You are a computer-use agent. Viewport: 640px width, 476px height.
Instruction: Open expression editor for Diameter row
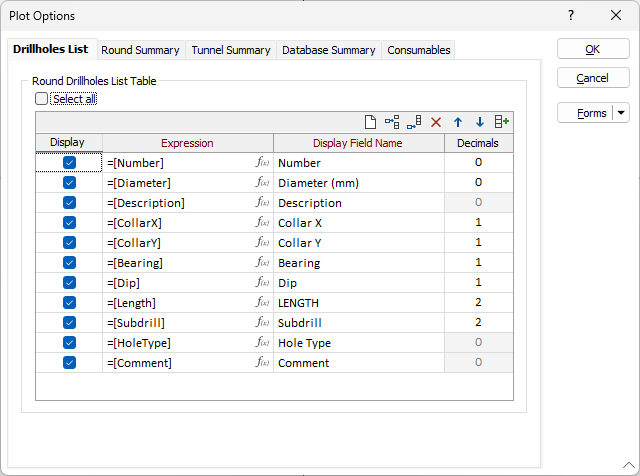(262, 182)
